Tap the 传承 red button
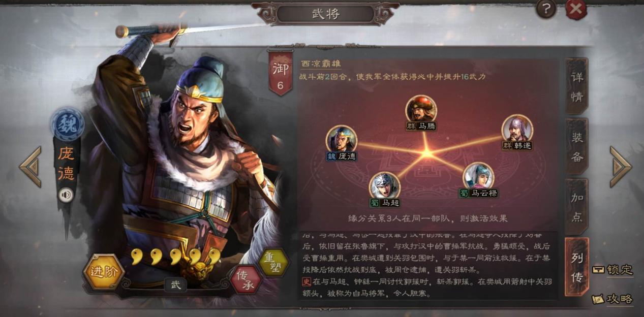This screenshot has height=317, width=644. click(x=247, y=279)
